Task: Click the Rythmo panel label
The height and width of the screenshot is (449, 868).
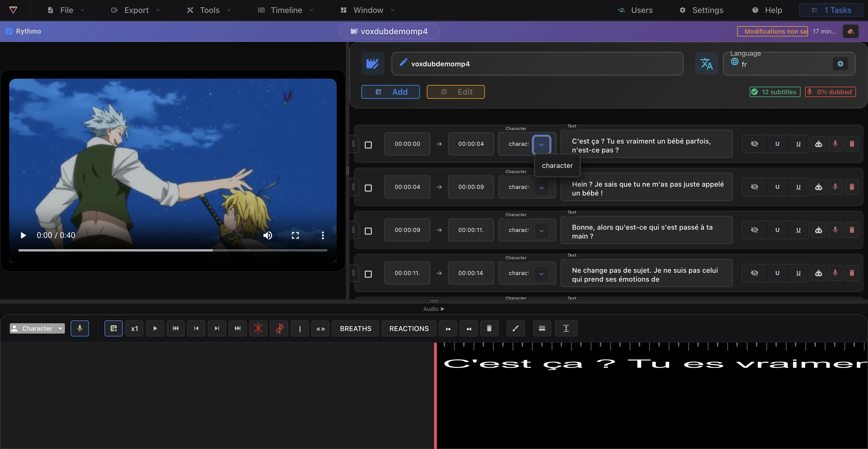Action: coord(24,31)
